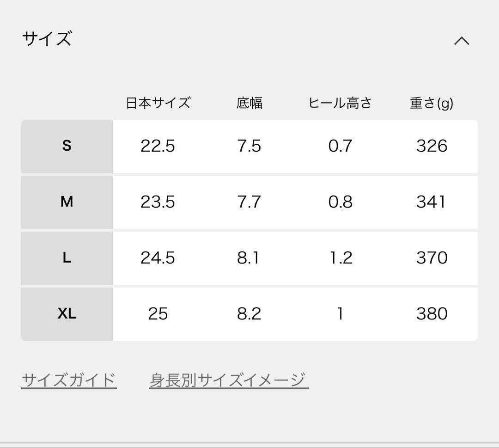Click the 380 weight value for size XL

[430, 313]
